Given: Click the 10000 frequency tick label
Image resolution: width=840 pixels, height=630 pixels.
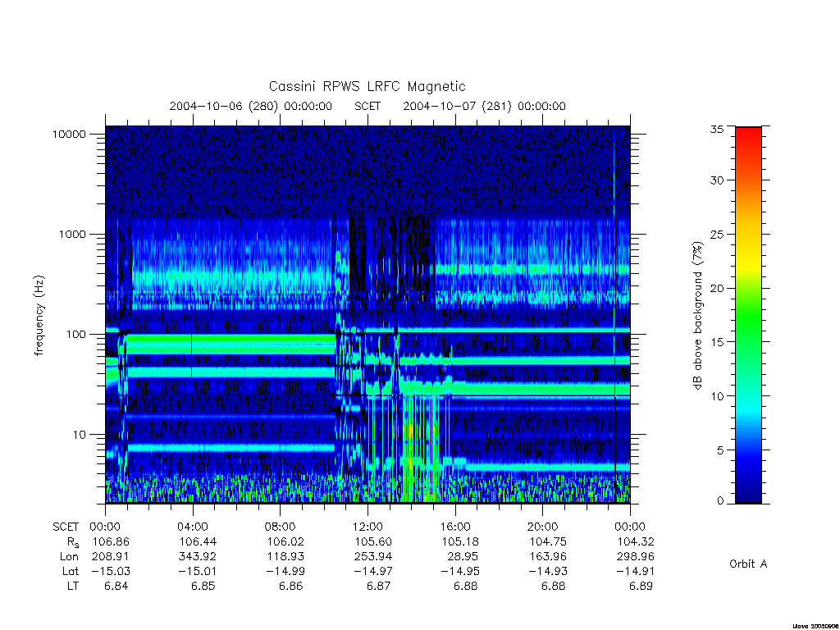Looking at the screenshot, I should coord(69,134).
